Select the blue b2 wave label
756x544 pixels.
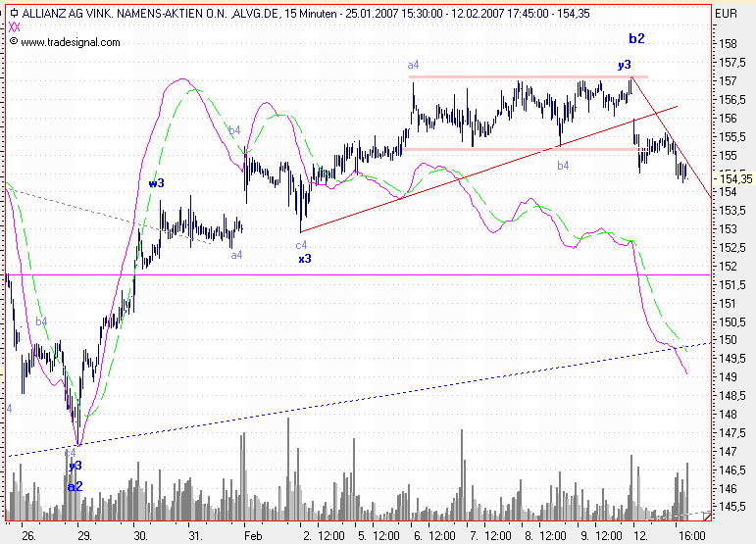[x=636, y=39]
